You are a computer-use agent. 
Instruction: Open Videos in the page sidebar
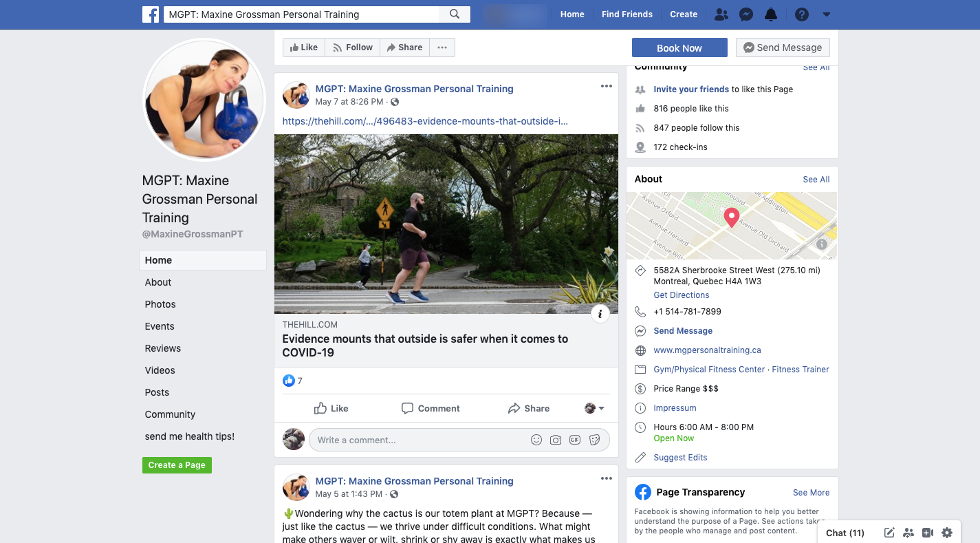pos(160,370)
